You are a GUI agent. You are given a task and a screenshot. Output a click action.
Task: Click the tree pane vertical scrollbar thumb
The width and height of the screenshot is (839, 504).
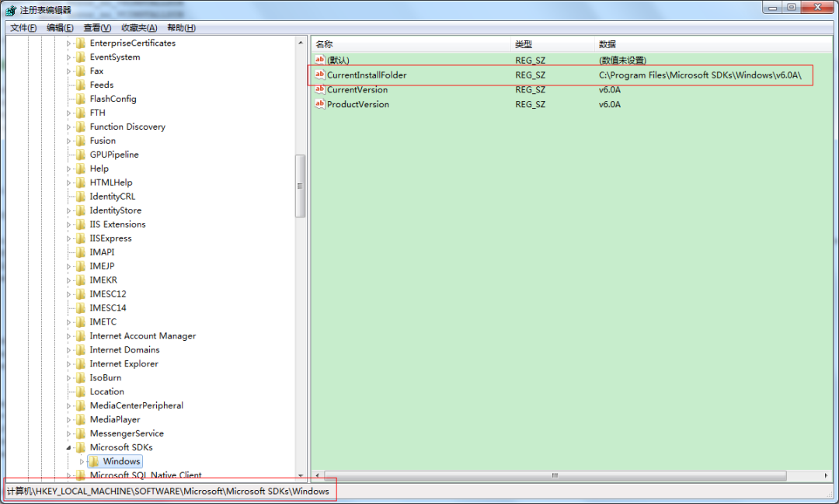point(300,186)
